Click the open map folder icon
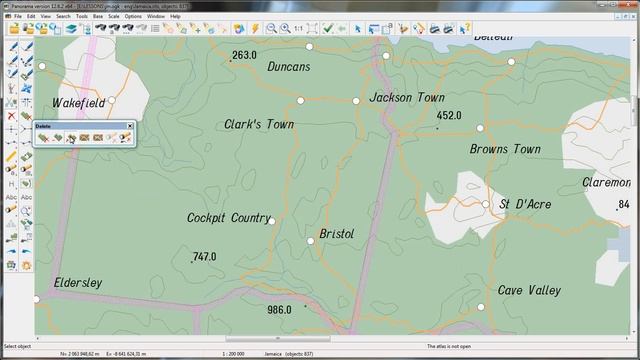Screen dimensions: 640x360 [x=15, y=29]
